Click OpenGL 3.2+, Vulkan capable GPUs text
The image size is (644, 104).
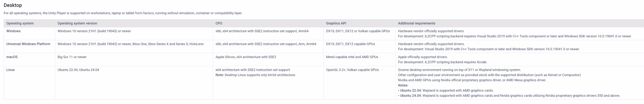352,70
